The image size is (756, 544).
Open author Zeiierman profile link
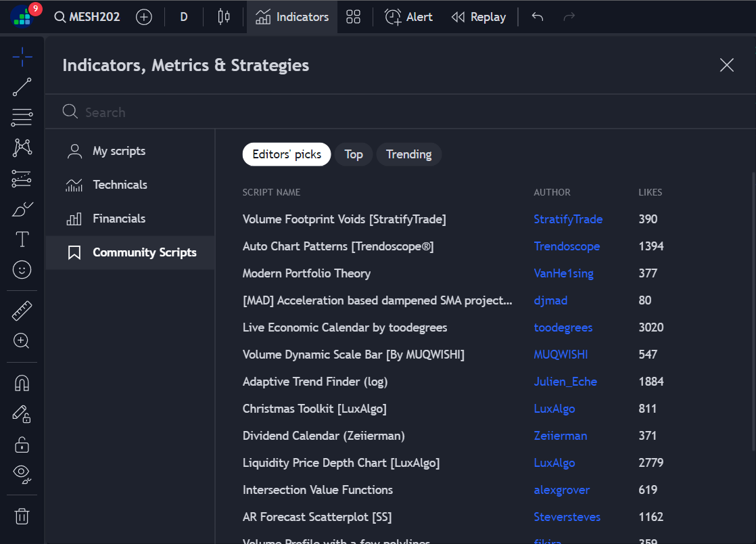coord(561,436)
